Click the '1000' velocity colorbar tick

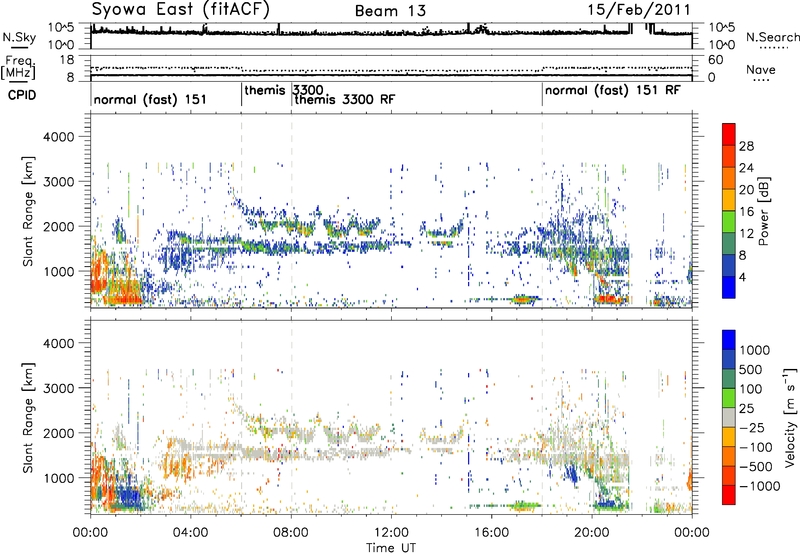[x=755, y=350]
